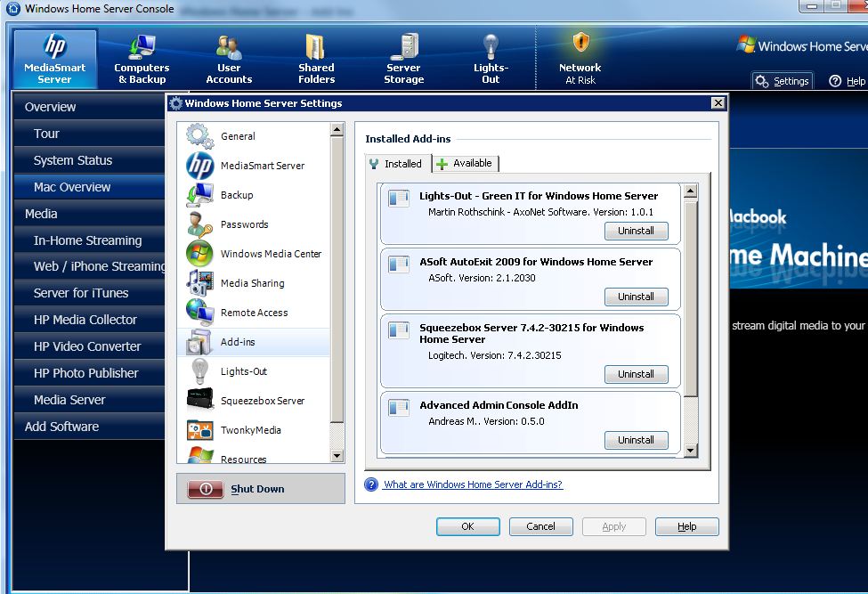The width and height of the screenshot is (868, 594).
Task: Open HP Photo Publisher in sidebar
Action: click(x=89, y=373)
